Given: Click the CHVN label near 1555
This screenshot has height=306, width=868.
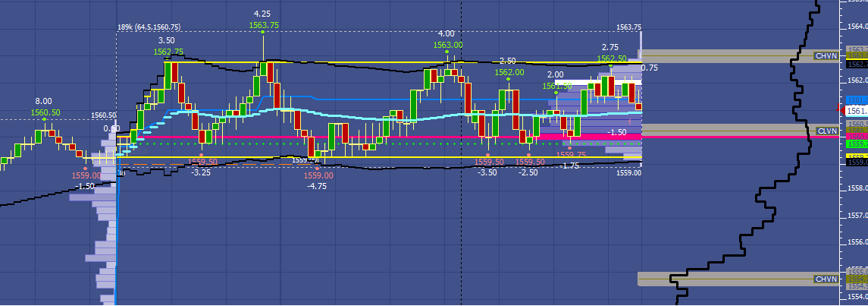Looking at the screenshot, I should pos(826,279).
